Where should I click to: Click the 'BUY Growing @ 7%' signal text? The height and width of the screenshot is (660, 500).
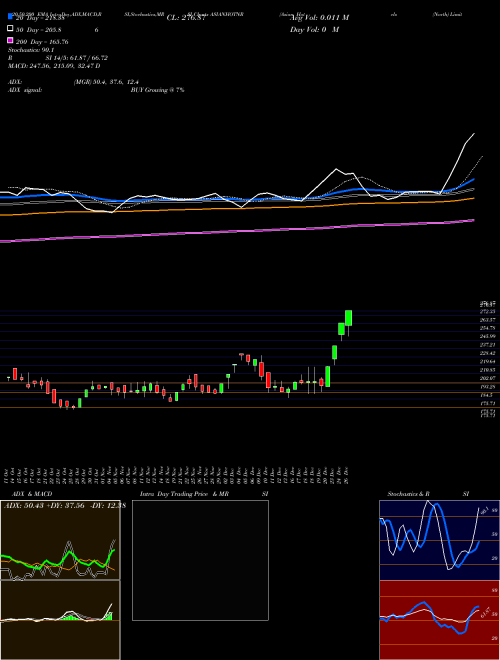(157, 90)
